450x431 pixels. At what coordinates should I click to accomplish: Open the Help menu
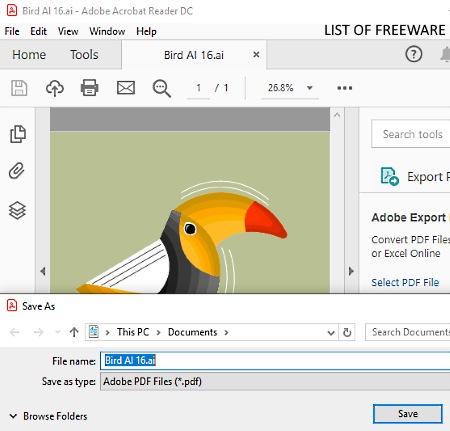(x=146, y=31)
